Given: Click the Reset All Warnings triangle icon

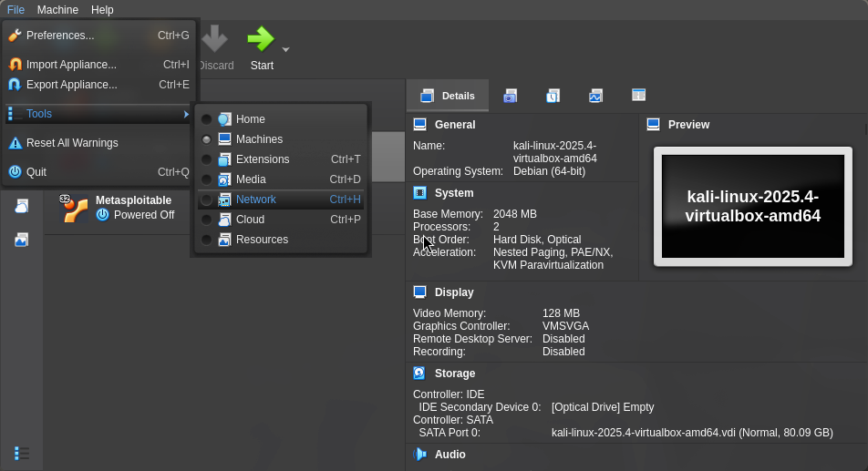Looking at the screenshot, I should pos(15,143).
